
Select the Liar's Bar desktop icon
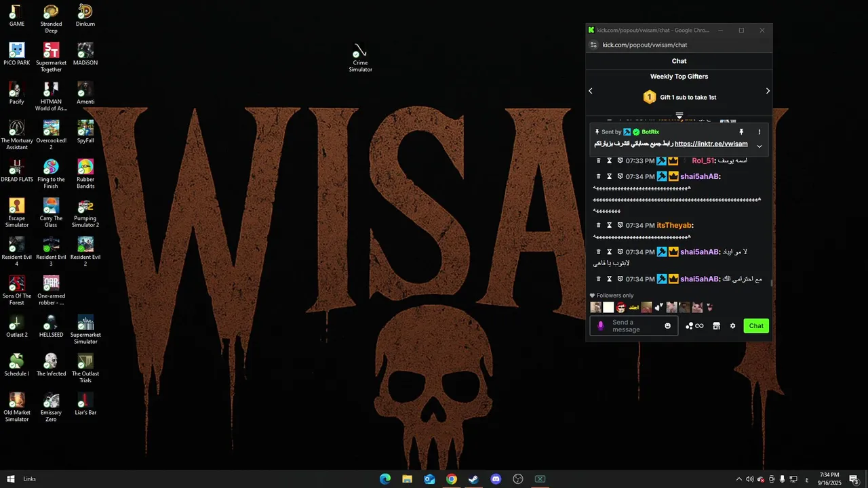coord(85,404)
